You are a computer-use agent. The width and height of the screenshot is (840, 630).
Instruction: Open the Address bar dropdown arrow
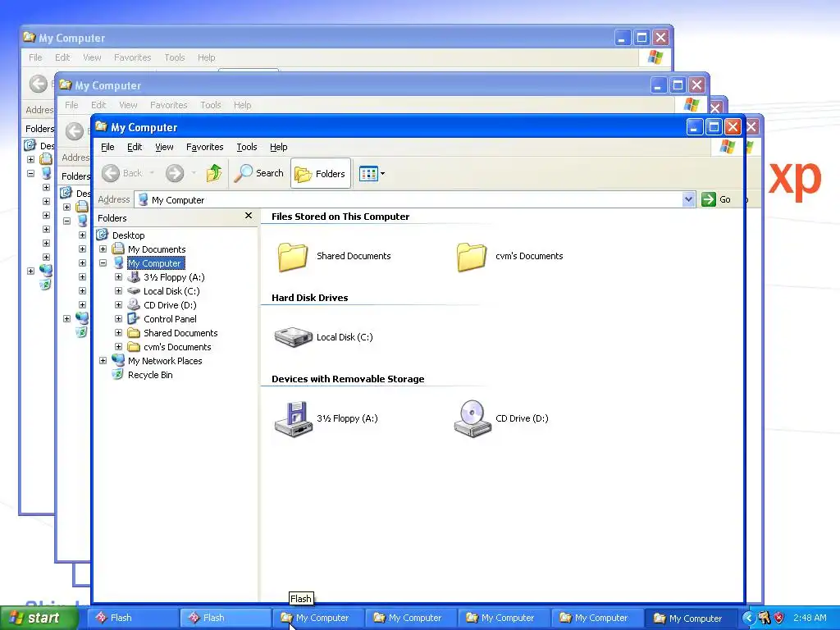(x=688, y=200)
